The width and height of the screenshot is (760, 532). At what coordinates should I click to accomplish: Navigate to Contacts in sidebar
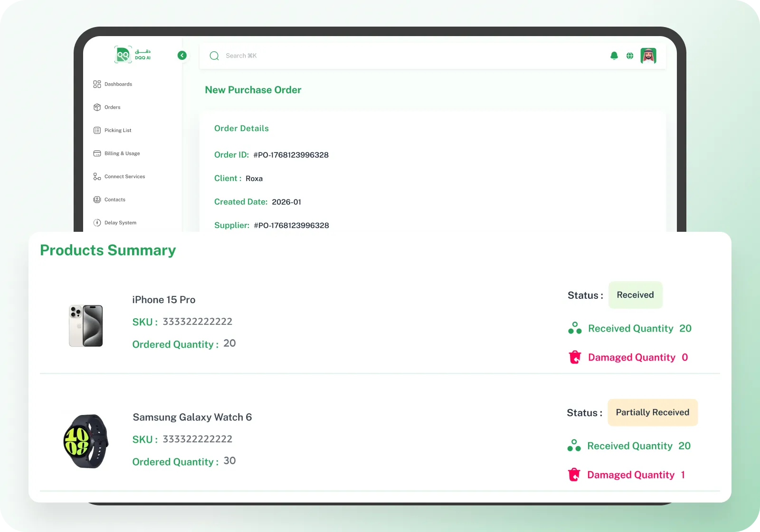[x=114, y=199]
